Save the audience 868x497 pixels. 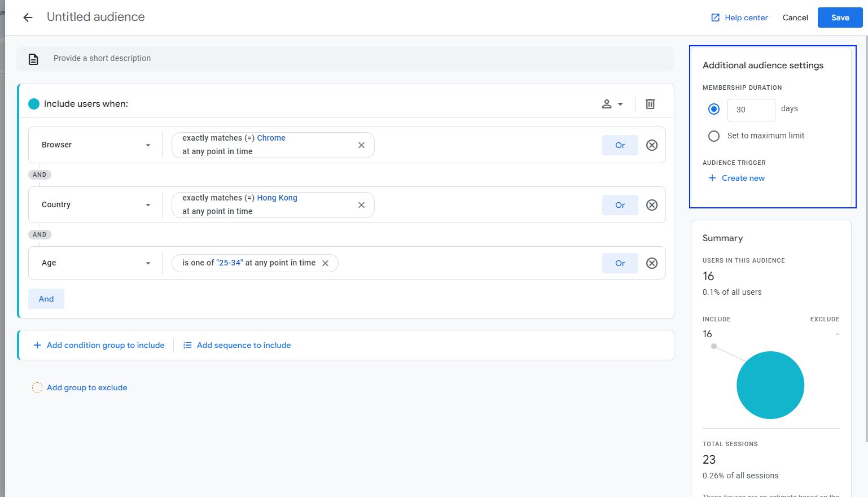tap(840, 18)
